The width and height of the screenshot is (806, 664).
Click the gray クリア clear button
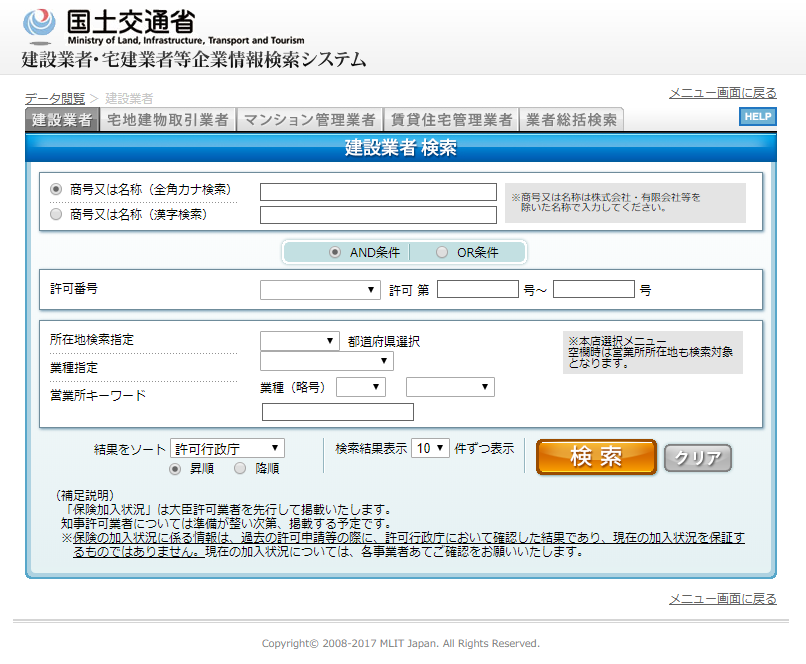tap(698, 458)
